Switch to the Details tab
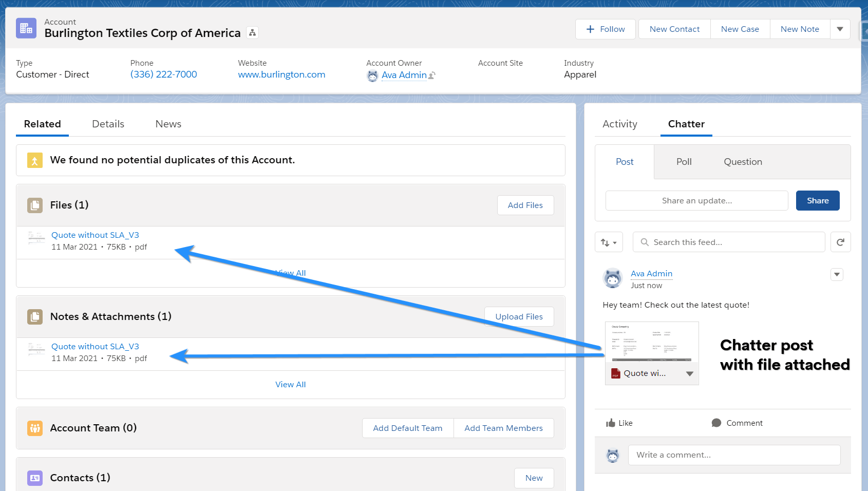 click(108, 124)
